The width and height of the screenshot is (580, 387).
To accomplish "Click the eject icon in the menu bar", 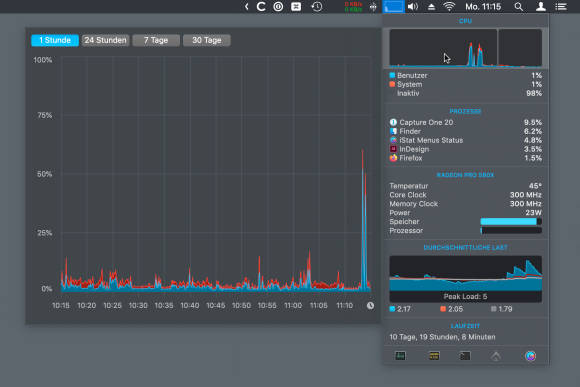I will (x=431, y=7).
